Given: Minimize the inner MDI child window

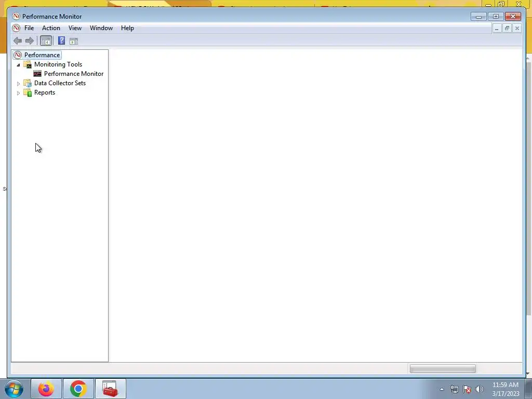Looking at the screenshot, I should (x=497, y=29).
